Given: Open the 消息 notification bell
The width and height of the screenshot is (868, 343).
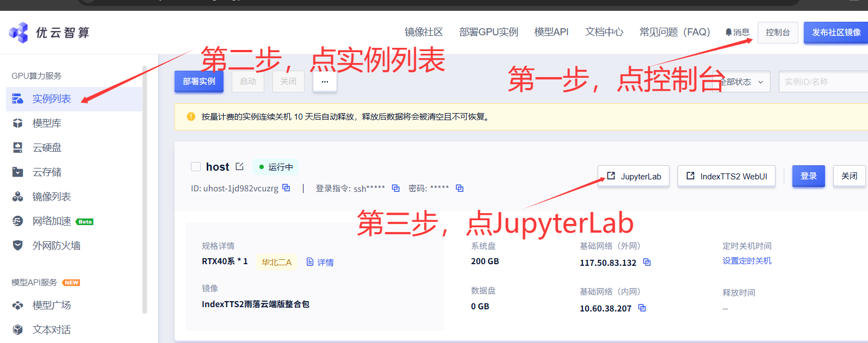Looking at the screenshot, I should point(737,33).
